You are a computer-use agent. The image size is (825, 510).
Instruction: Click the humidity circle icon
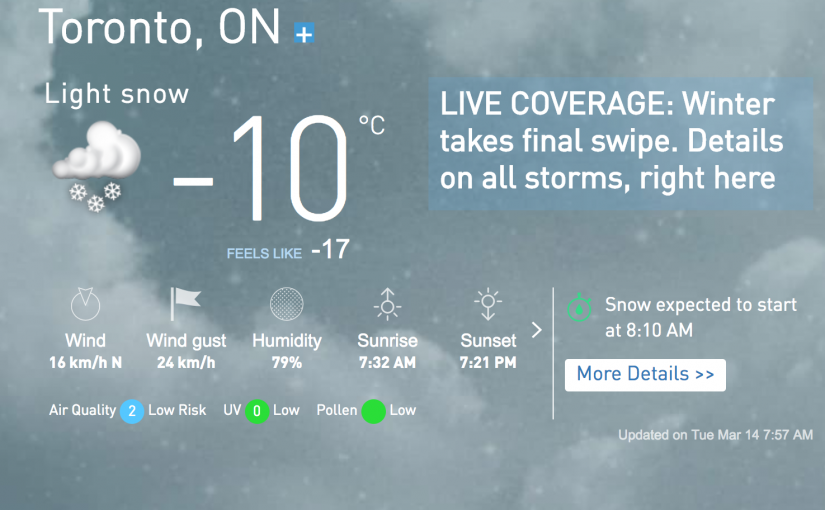tap(287, 304)
